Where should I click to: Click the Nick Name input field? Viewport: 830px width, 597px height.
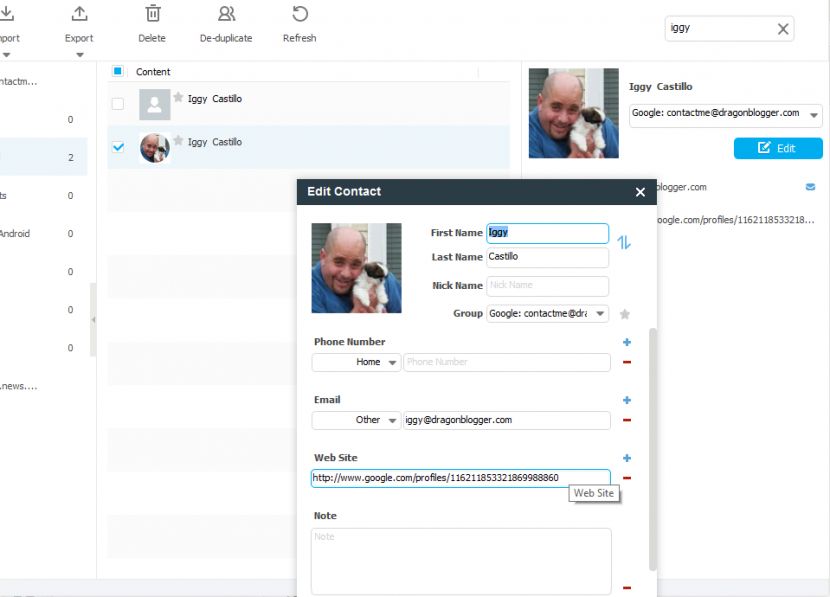coord(547,286)
